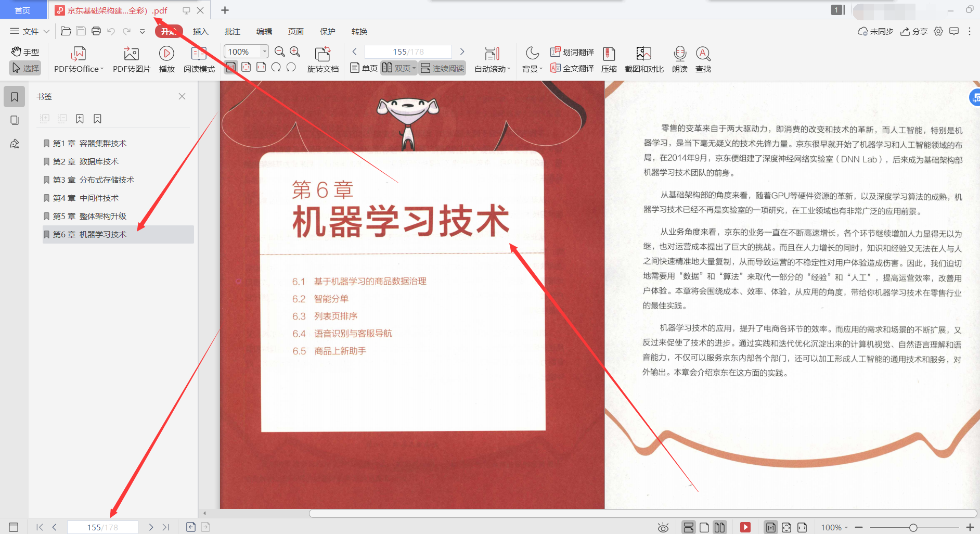Switch to the 插入 tab
This screenshot has height=534, width=980.
[x=201, y=31]
